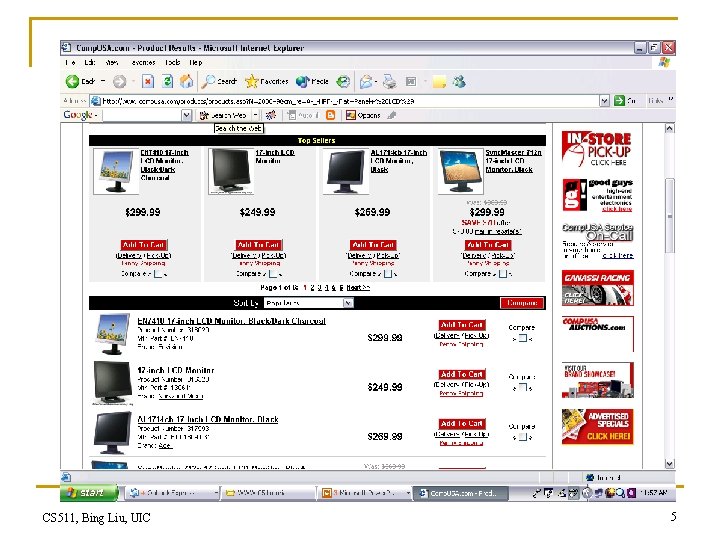This screenshot has width=720, height=540.
Task: Refresh the page with the green refresh icon
Action: pos(168,82)
